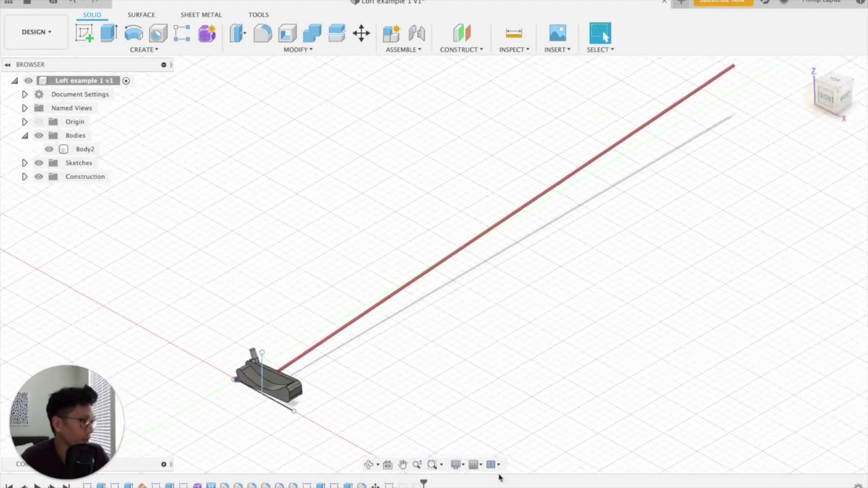Hide the Construction folder
This screenshot has height=488, width=868.
[39, 176]
